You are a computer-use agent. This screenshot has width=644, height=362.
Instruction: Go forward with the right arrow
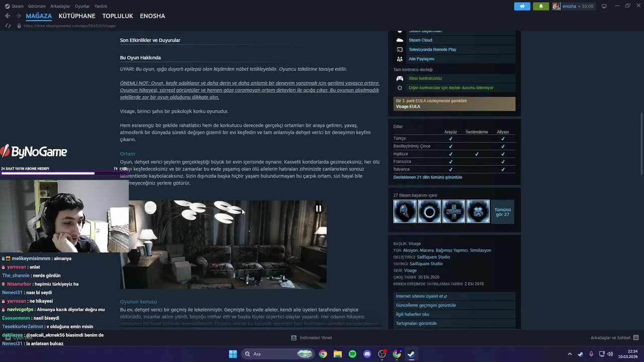[x=18, y=16]
